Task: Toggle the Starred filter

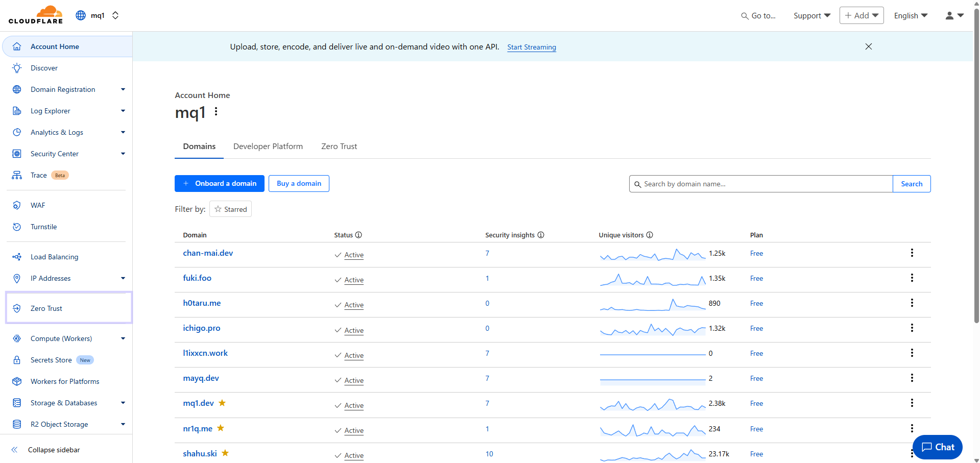Action: click(x=230, y=209)
